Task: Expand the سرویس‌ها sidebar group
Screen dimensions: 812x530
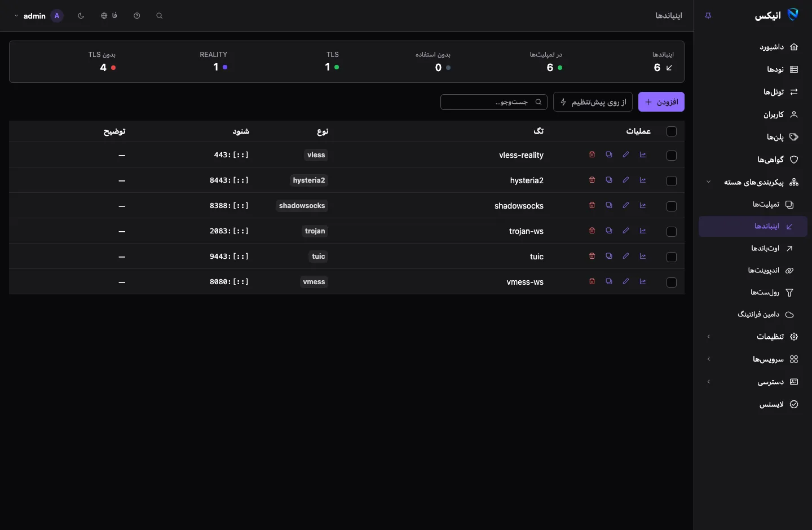Action: tap(753, 359)
